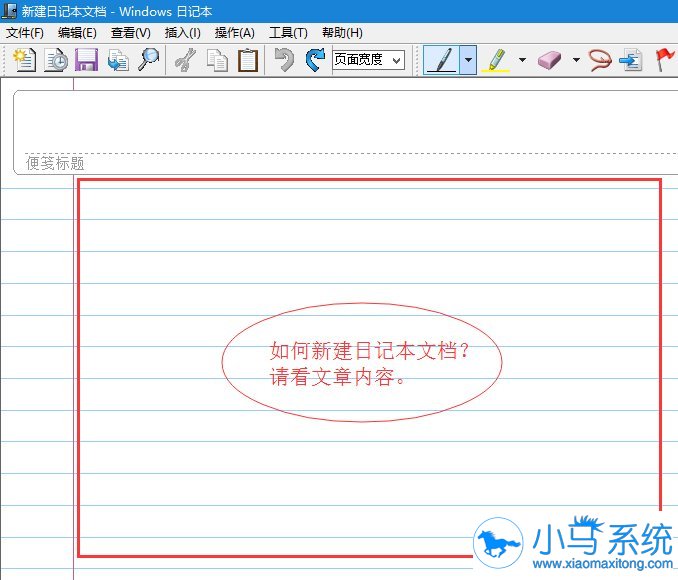This screenshot has width=678, height=580.
Task: Open the 工具(T) menu
Action: click(288, 33)
